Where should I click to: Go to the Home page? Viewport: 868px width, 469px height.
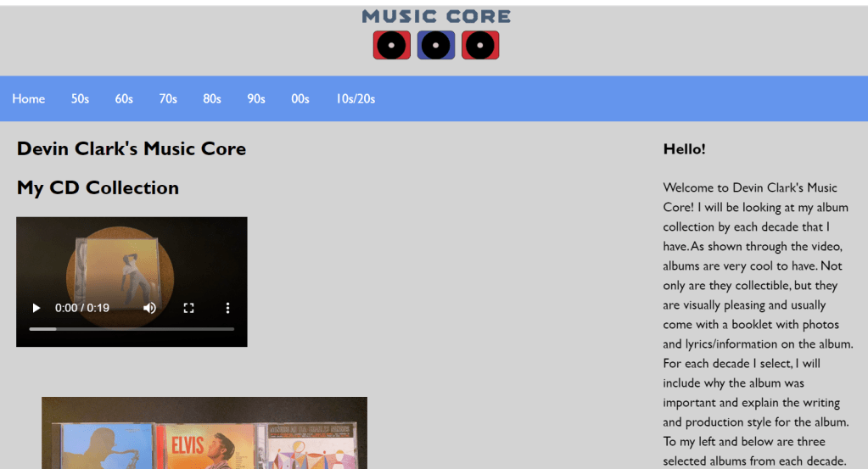click(29, 99)
